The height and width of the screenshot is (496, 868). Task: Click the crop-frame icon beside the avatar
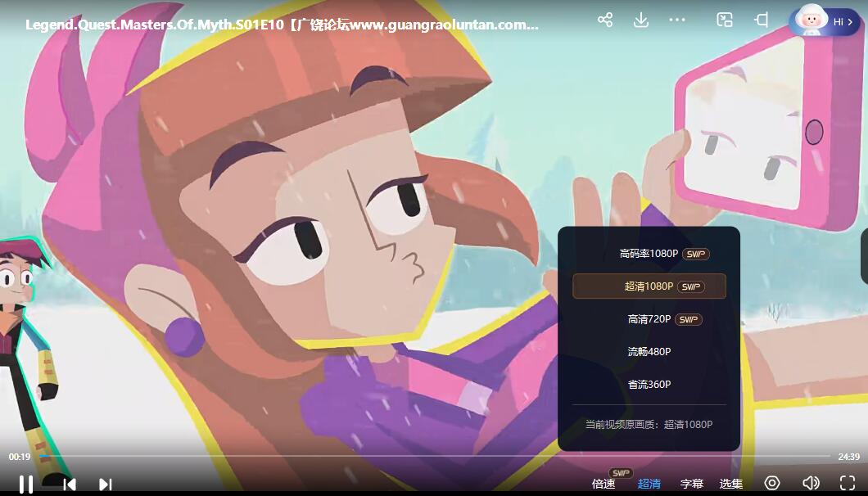(762, 20)
